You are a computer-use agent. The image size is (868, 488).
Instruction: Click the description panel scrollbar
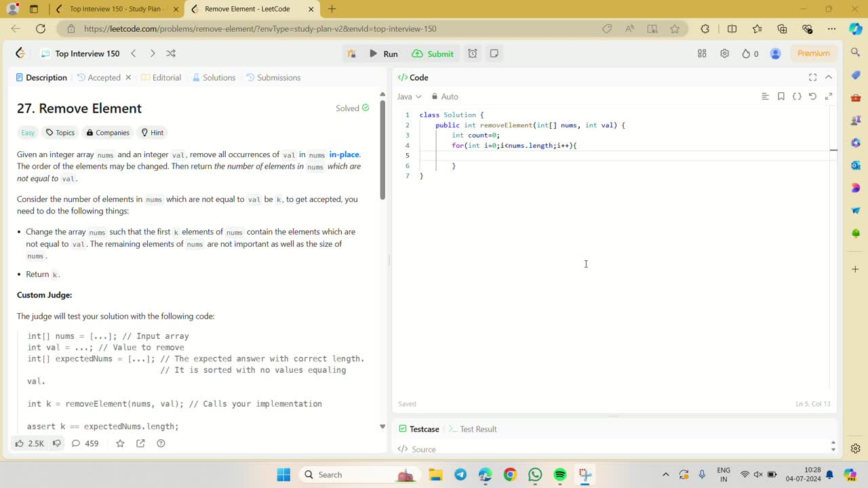point(382,150)
